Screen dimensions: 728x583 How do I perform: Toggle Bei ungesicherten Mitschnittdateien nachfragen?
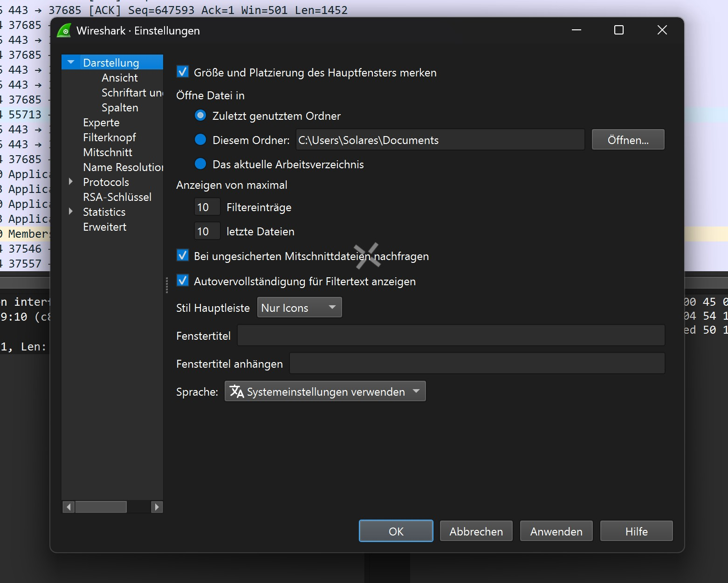point(183,256)
